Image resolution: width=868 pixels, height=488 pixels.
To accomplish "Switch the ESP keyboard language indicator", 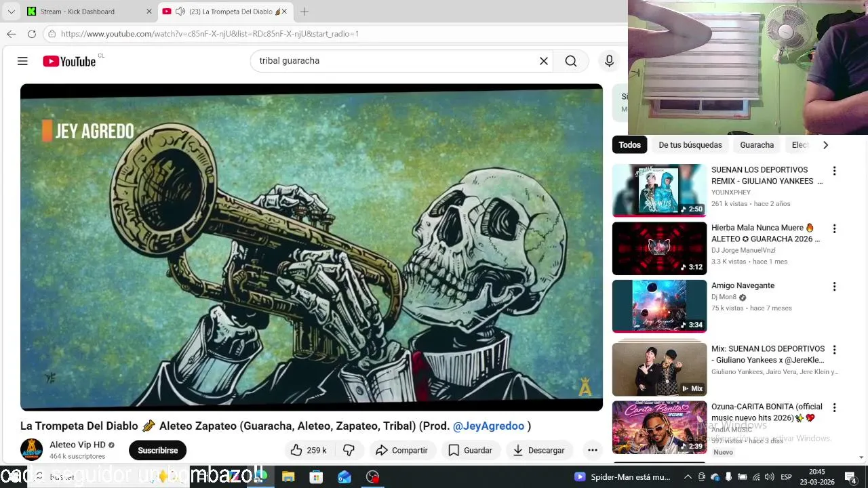I will (x=787, y=477).
